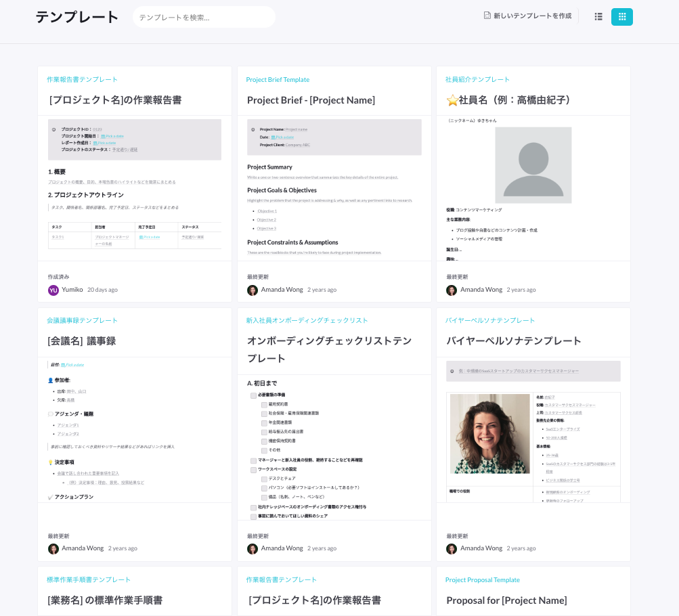The image size is (679, 616).
Task: Click gold star icon before 社員名
Action: [x=452, y=100]
